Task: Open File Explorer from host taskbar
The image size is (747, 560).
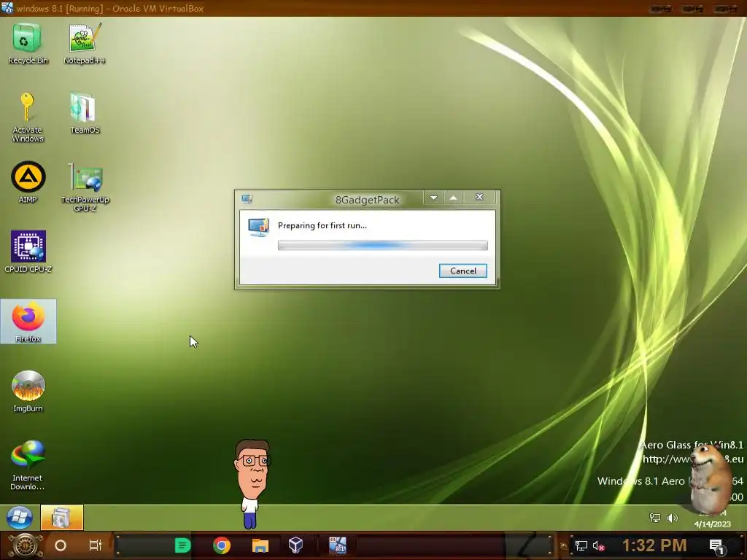Action: pos(260,545)
